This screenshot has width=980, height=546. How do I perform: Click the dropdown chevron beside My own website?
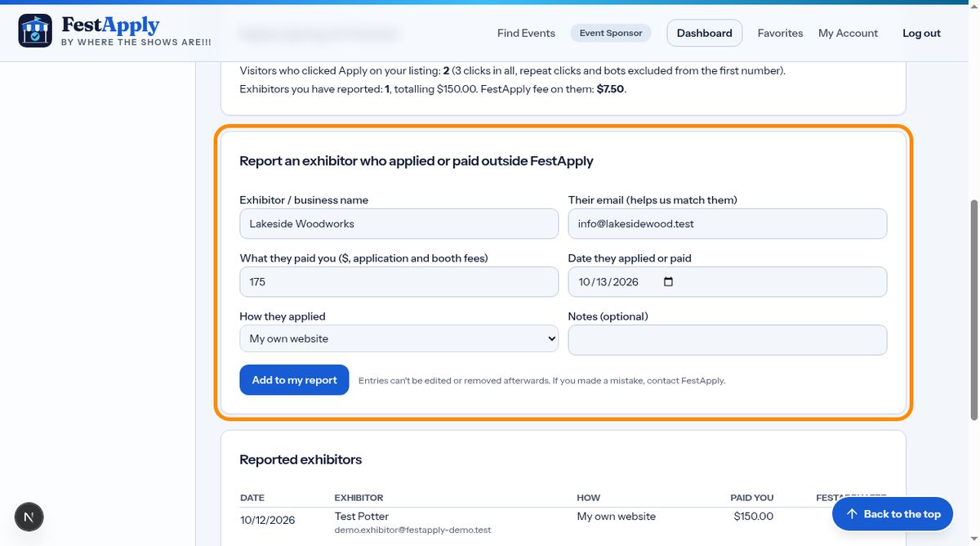point(551,338)
